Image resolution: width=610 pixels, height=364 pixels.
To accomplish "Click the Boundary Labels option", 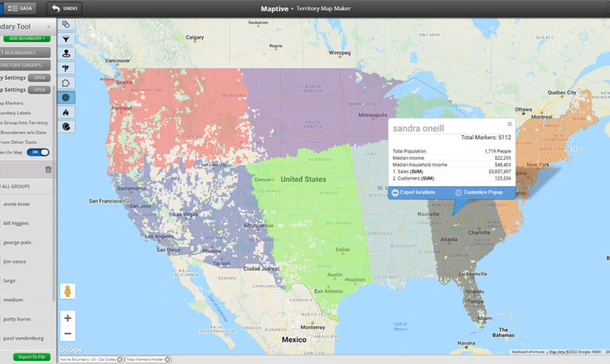I will click(x=16, y=112).
